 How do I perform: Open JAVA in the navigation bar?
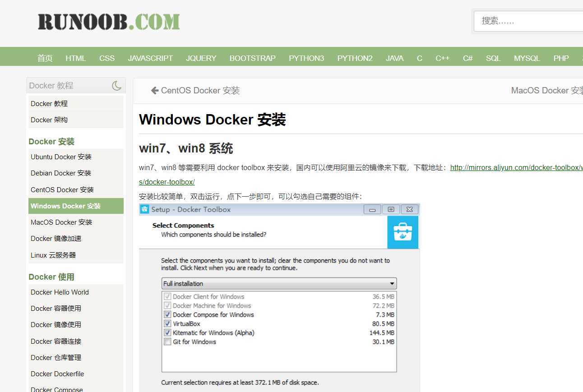tap(394, 58)
